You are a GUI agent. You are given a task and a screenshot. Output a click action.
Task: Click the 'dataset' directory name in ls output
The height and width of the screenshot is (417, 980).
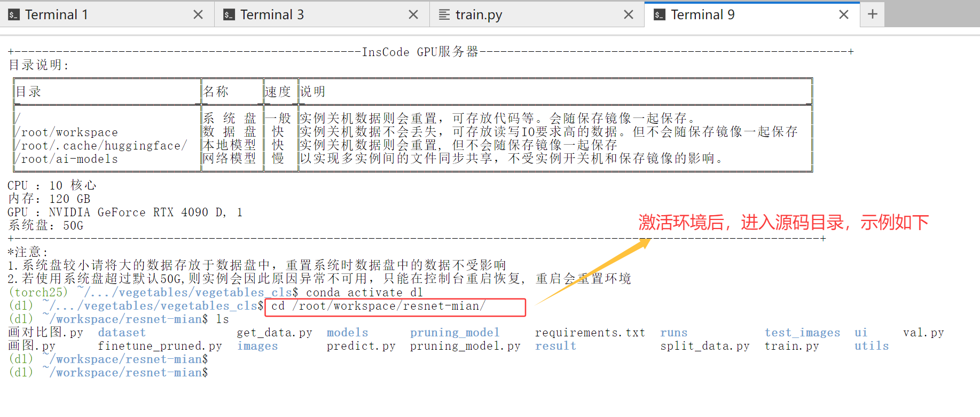122,333
